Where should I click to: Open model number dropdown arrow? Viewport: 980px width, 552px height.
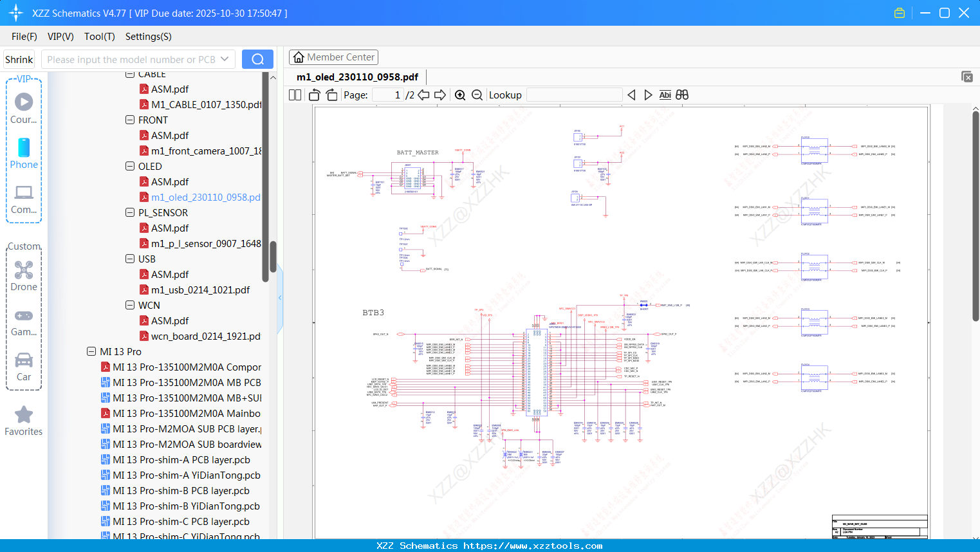pos(225,59)
